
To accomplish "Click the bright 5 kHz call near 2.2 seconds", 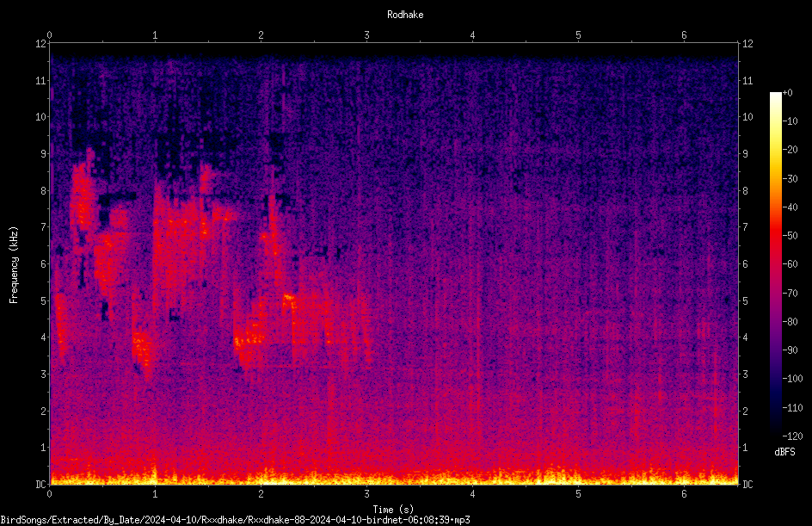I will 288,298.
